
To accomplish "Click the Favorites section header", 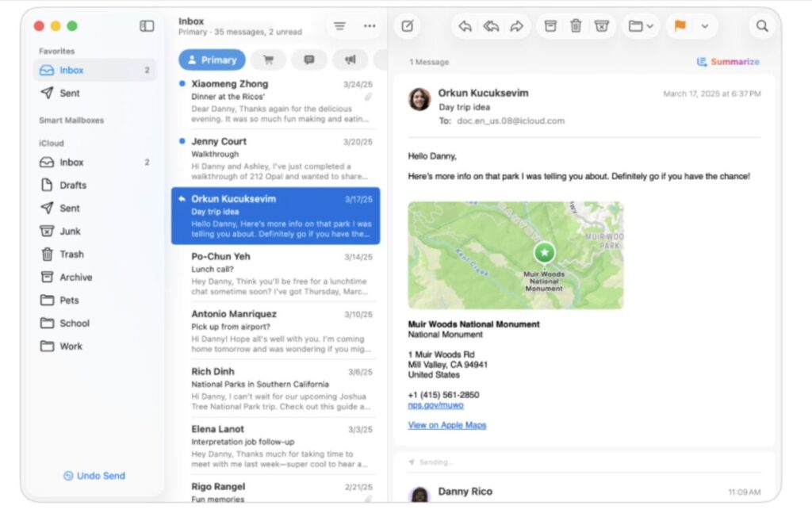I will 57,52.
